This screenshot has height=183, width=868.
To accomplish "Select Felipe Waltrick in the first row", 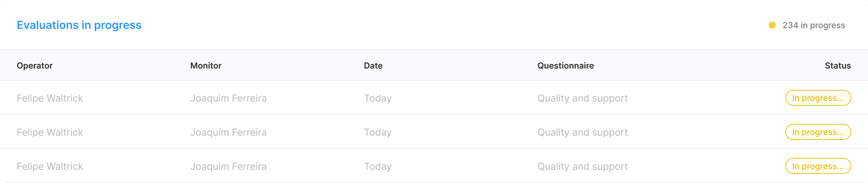I will point(50,98).
